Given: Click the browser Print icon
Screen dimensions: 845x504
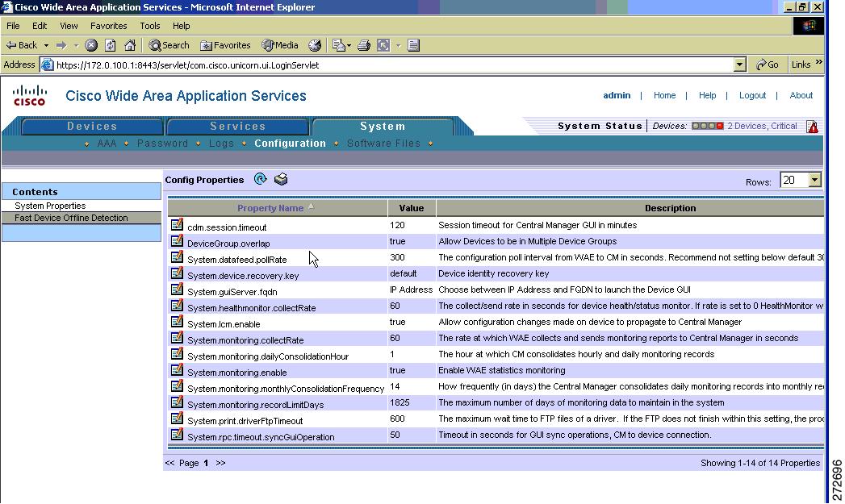Looking at the screenshot, I should pyautogui.click(x=364, y=45).
